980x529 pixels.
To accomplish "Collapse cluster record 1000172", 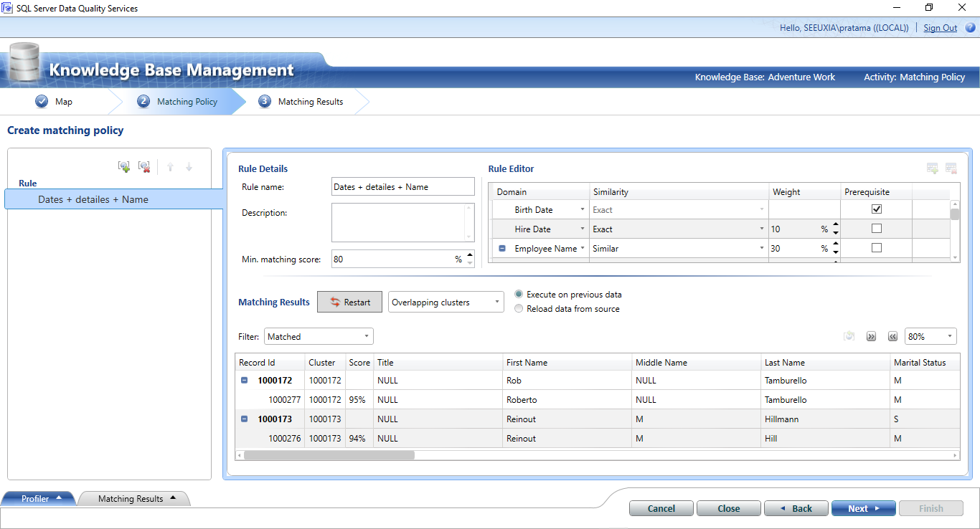I will pos(244,381).
